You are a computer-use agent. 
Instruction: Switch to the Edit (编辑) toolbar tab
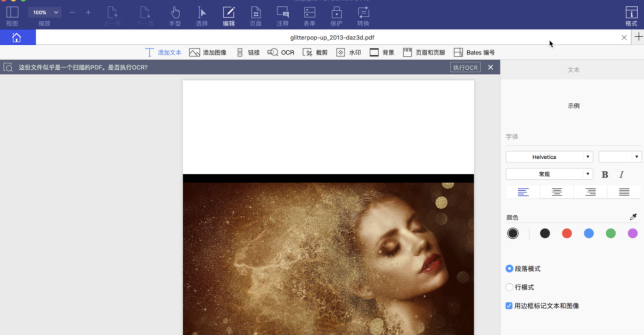tap(229, 15)
